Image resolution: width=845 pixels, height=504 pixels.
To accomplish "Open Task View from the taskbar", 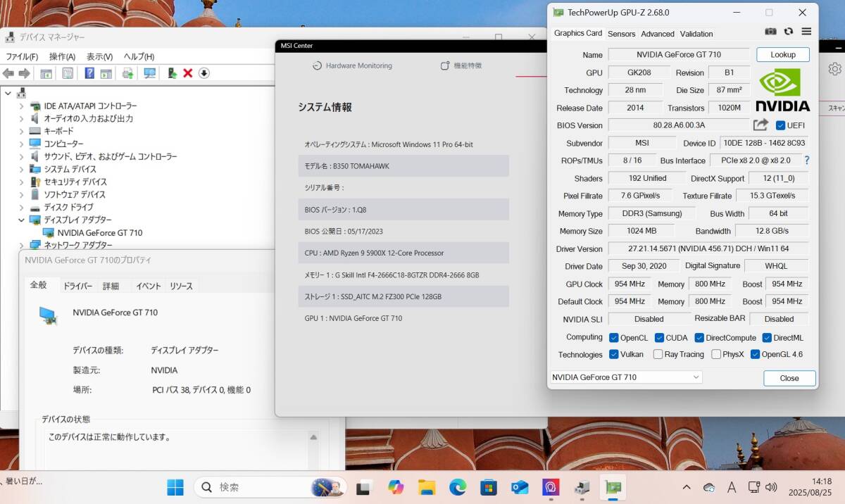I will pyautogui.click(x=364, y=487).
